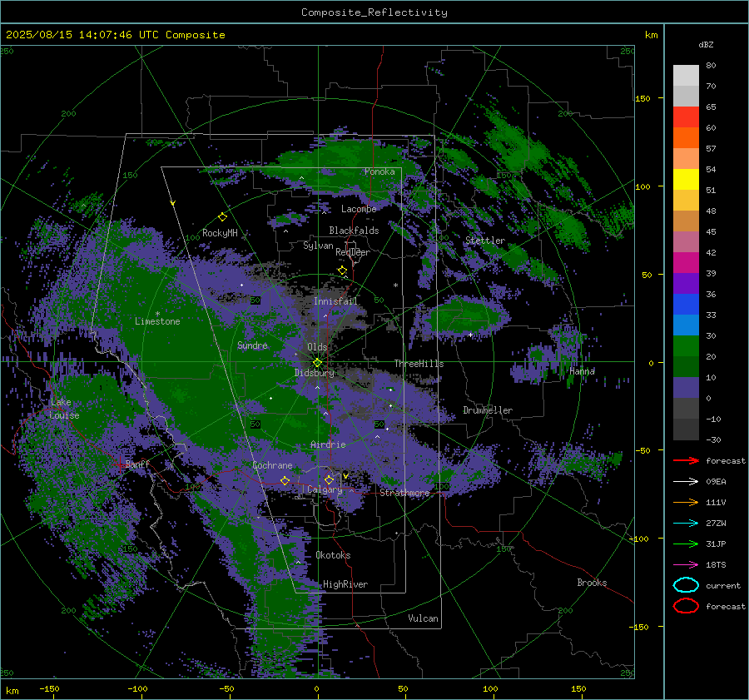Click the HighRiver town label
This screenshot has width=749, height=700.
[345, 584]
